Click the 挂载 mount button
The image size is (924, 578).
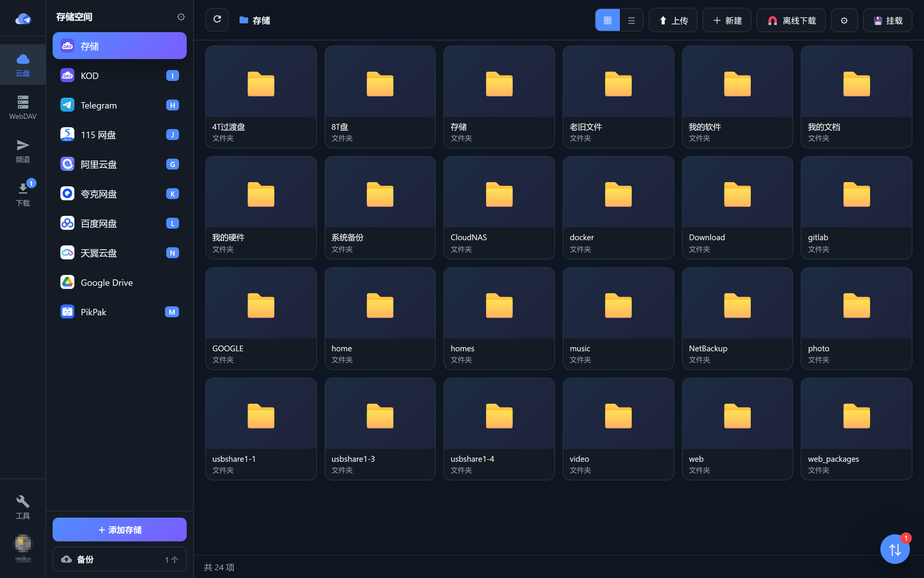point(888,20)
